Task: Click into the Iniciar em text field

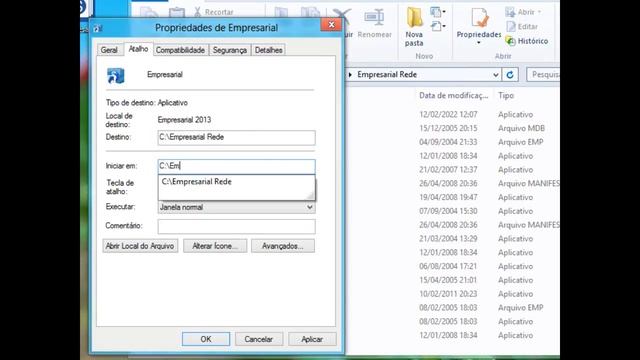Action: pyautogui.click(x=236, y=166)
